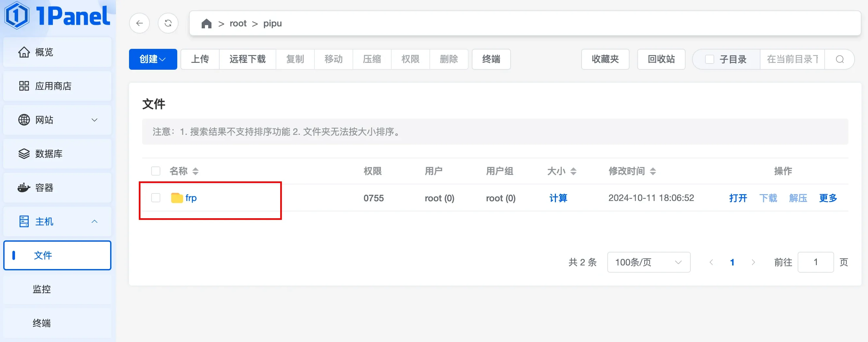
Task: Click pipu in the breadcrumb path
Action: coord(273,23)
